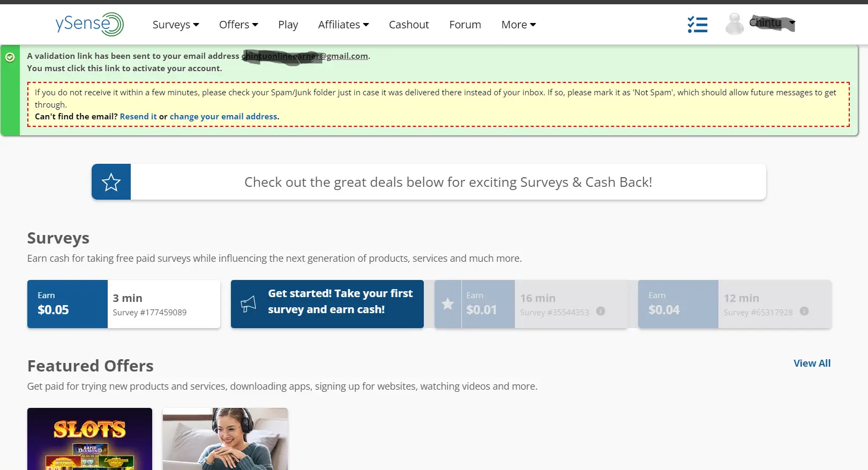Open the Forum page

(x=465, y=25)
